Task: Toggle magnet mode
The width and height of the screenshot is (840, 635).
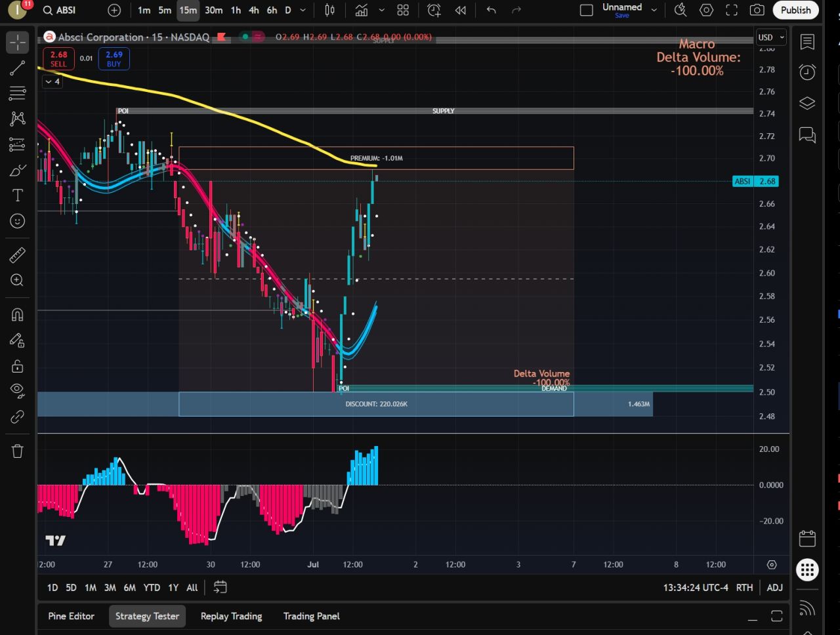Action: pyautogui.click(x=18, y=314)
